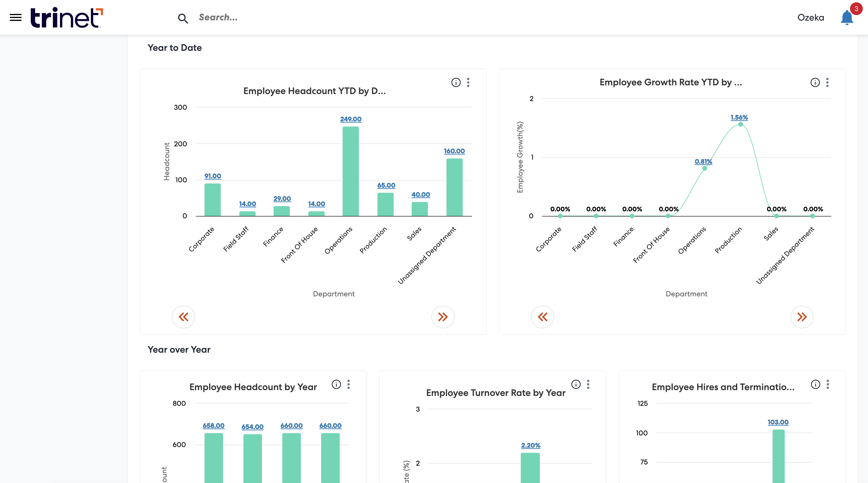Click the Ozeka user name
The height and width of the screenshot is (483, 868).
(x=810, y=17)
